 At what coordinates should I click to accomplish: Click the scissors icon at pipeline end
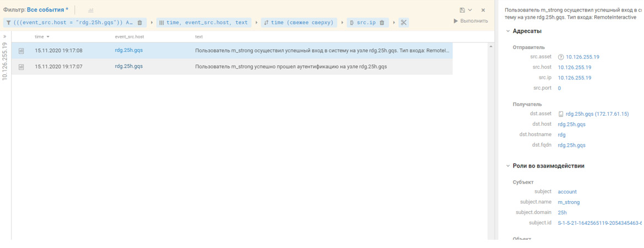point(403,23)
